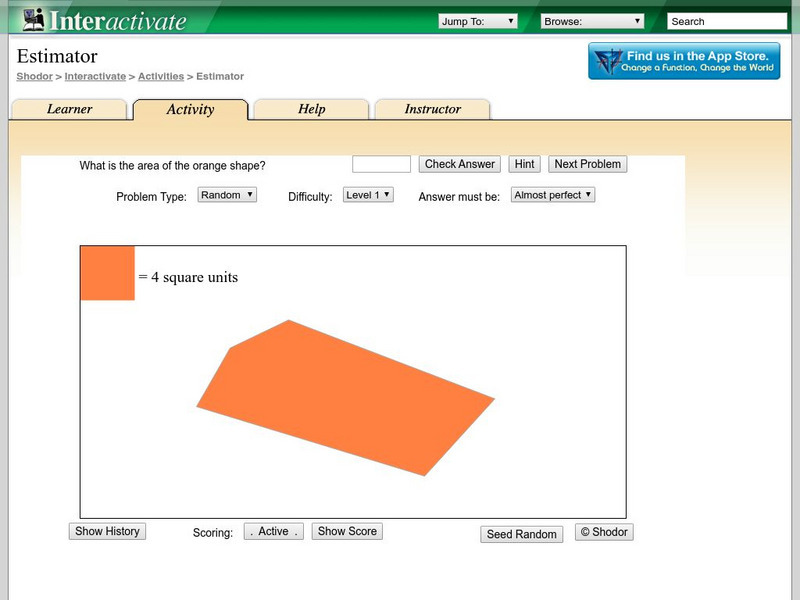Open the Activities breadcrumb link
Screen dimensions: 800x600
[161, 76]
